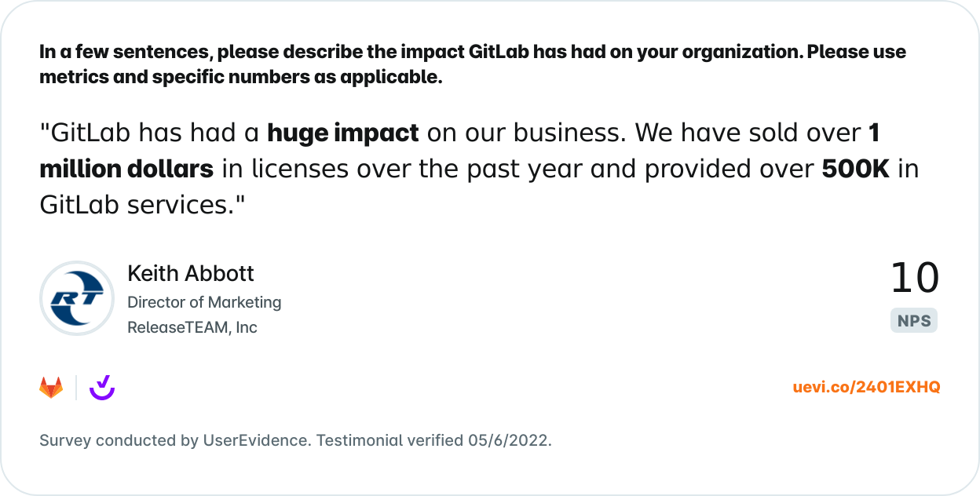
Task: Click the NPS badge label
Action: click(x=914, y=321)
